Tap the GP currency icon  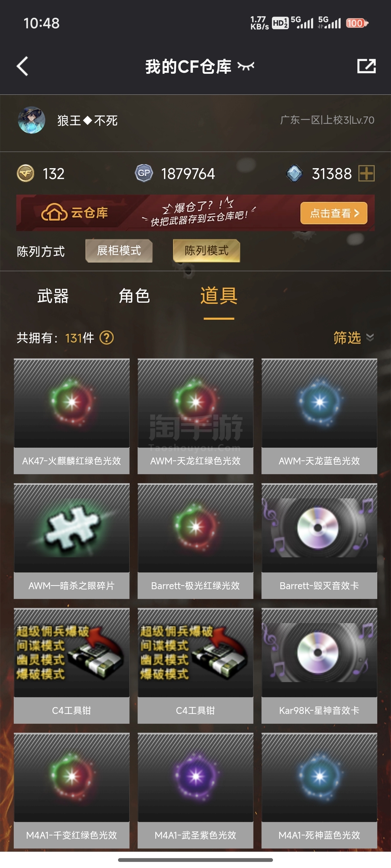click(x=144, y=173)
